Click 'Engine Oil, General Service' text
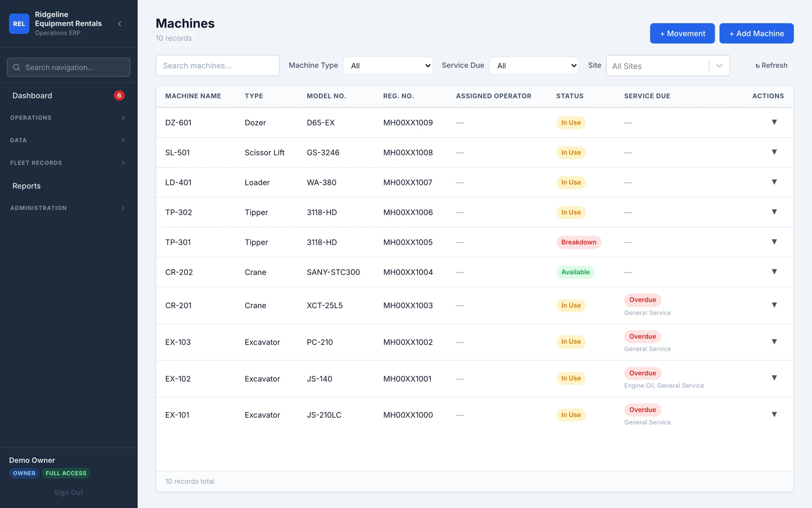Viewport: 812px width, 508px height. click(664, 386)
